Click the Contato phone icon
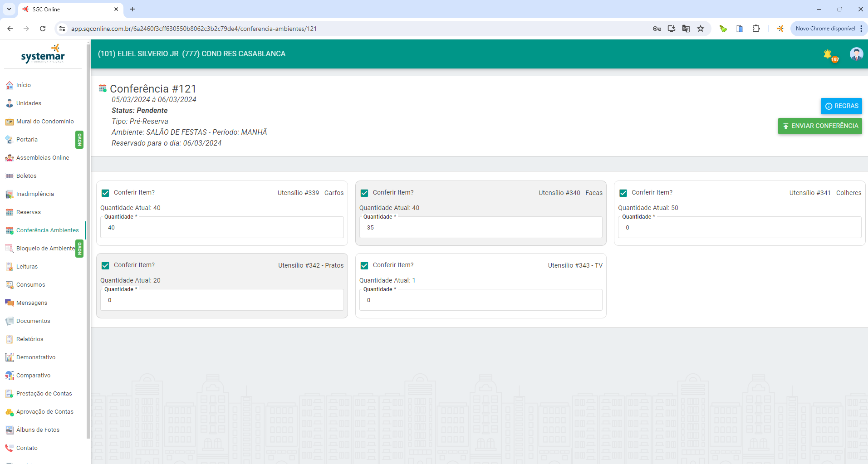Viewport: 868px width, 464px height. pyautogui.click(x=9, y=448)
